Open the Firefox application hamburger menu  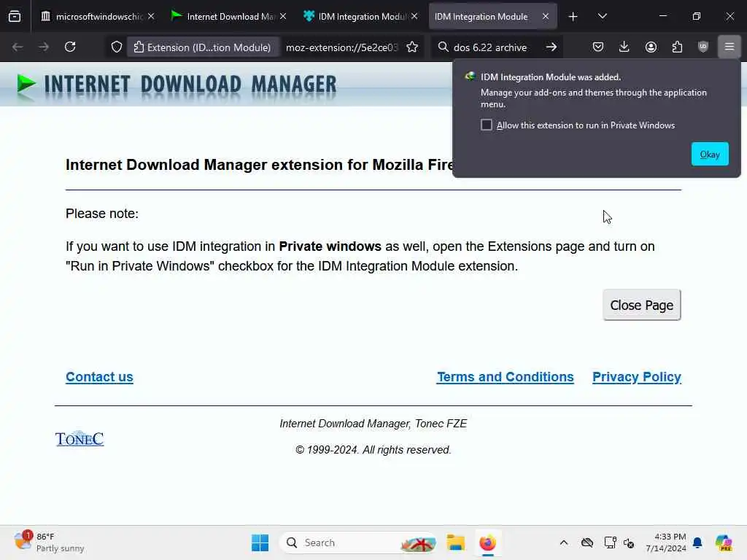(x=729, y=47)
